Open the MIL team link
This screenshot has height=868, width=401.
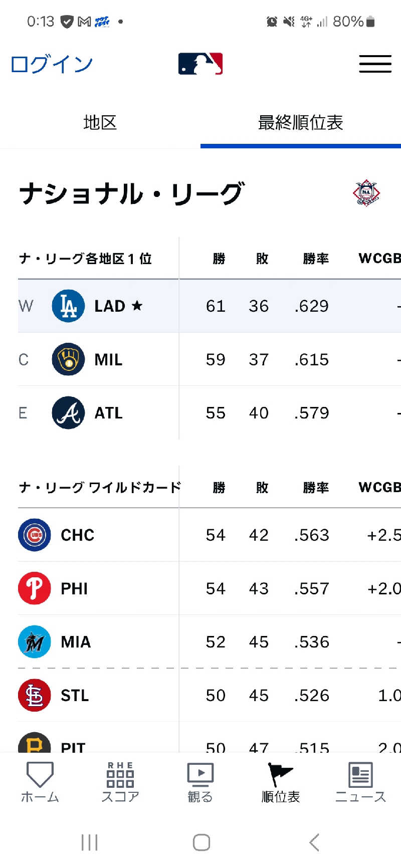coord(108,360)
